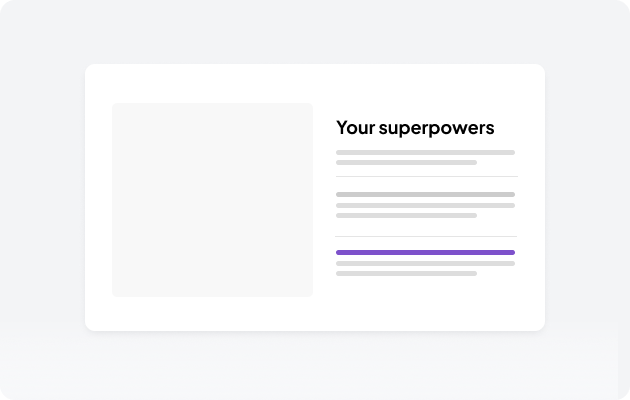Click the long gray line directly below the heading
The height and width of the screenshot is (400, 630).
425,152
